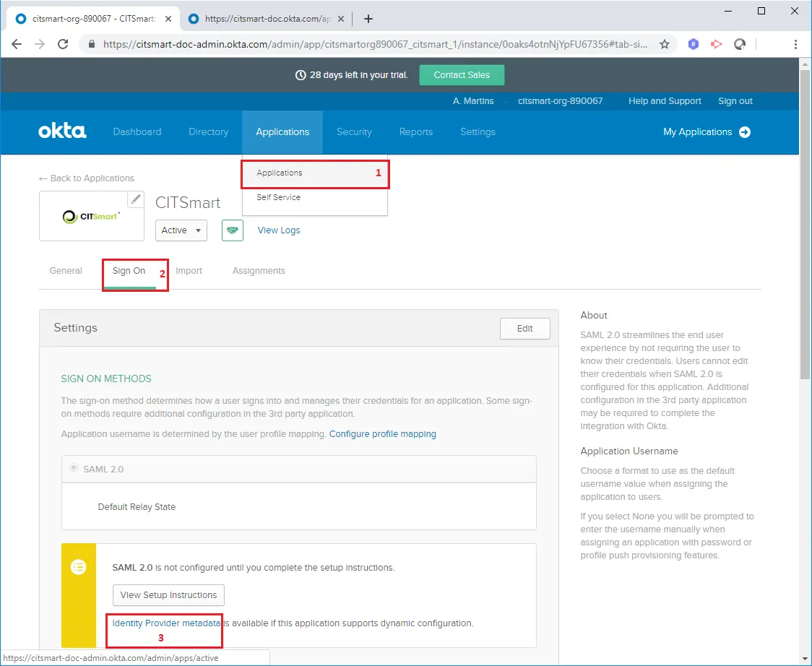The image size is (812, 666).
Task: Edit the CITSmart logo with pencil icon
Action: [x=136, y=199]
